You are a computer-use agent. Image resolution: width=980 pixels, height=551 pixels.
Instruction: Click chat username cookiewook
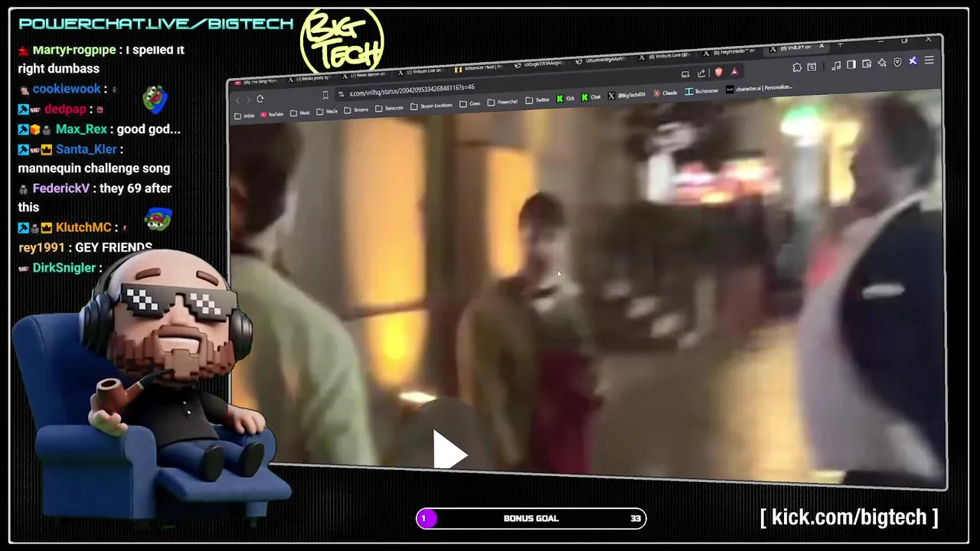67,90
